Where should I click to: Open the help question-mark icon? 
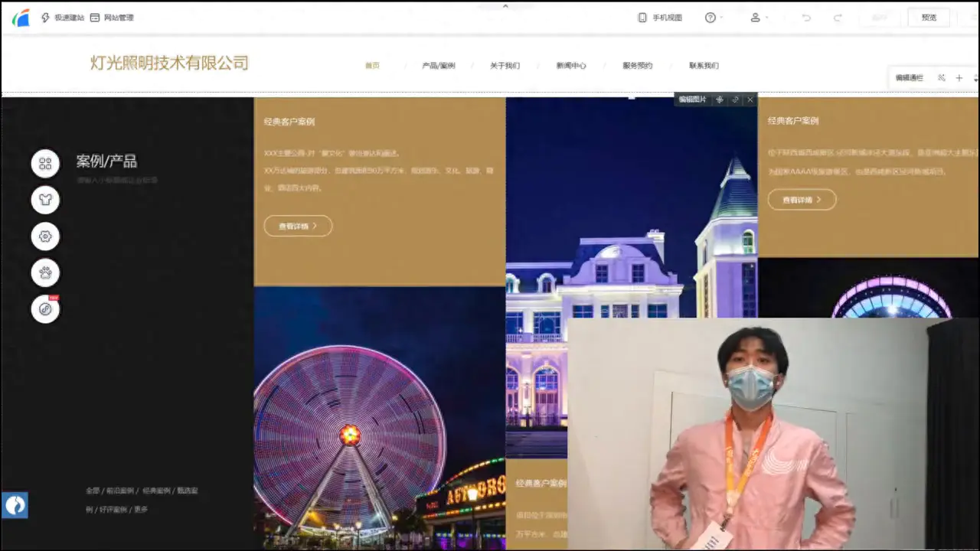[710, 18]
